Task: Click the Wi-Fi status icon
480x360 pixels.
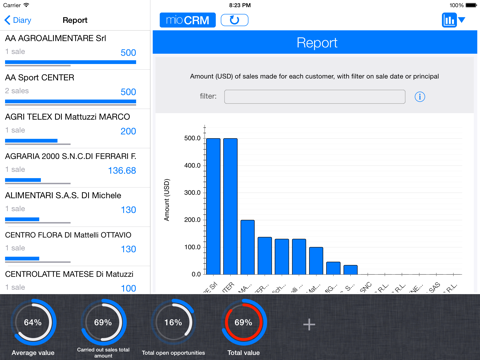Action: tap(26, 5)
